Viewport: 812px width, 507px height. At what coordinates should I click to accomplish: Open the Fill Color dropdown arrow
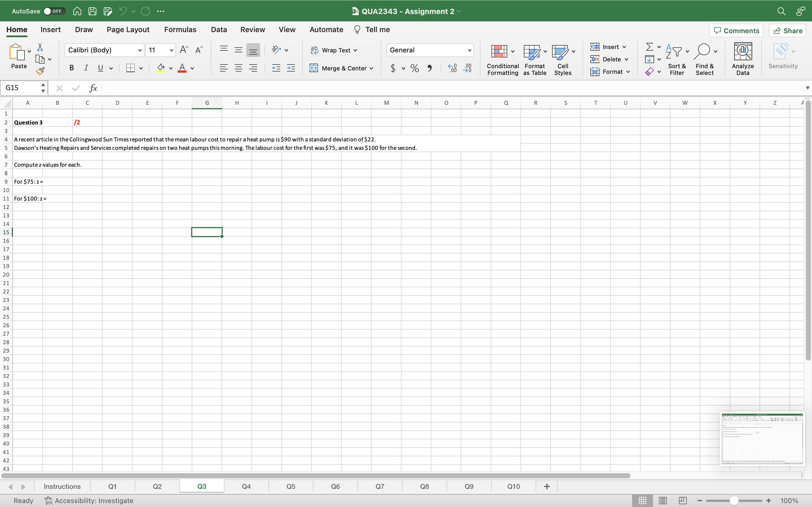pyautogui.click(x=171, y=68)
